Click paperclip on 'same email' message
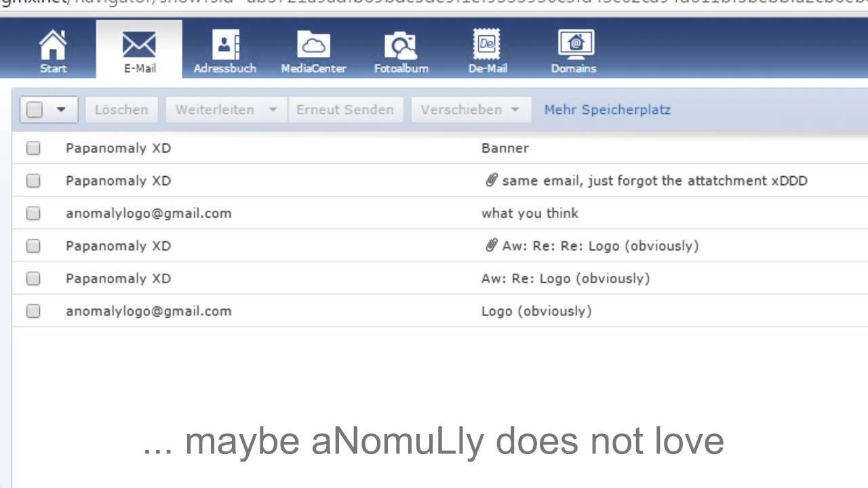The image size is (868, 488). coord(492,180)
